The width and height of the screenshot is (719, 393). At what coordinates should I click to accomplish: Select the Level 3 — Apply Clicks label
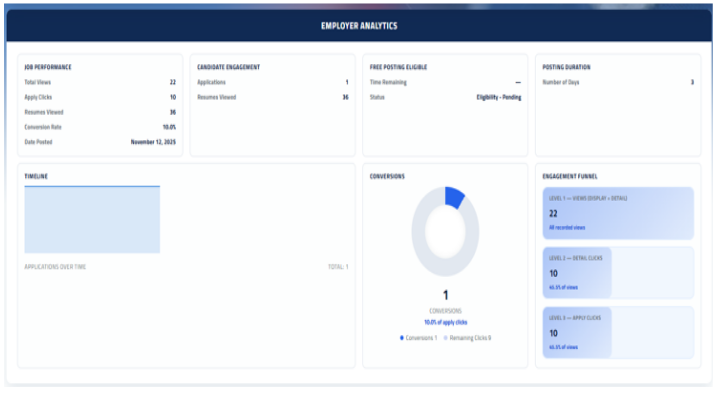click(x=575, y=318)
